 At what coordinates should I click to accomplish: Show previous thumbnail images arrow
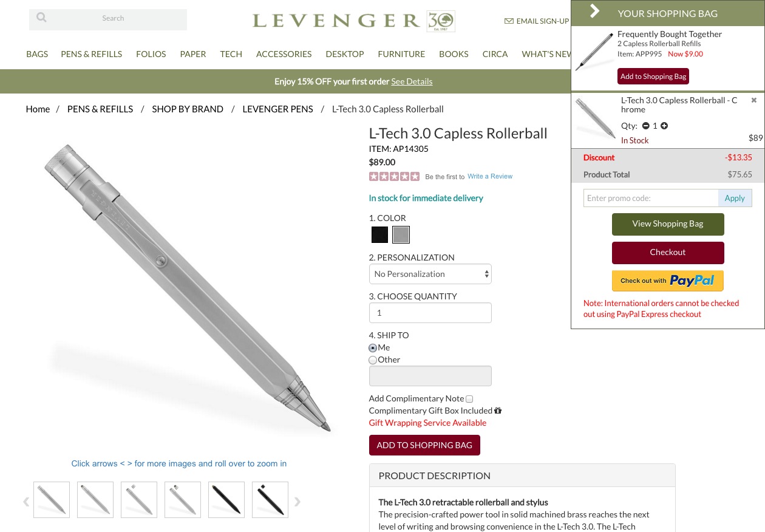tap(26, 502)
